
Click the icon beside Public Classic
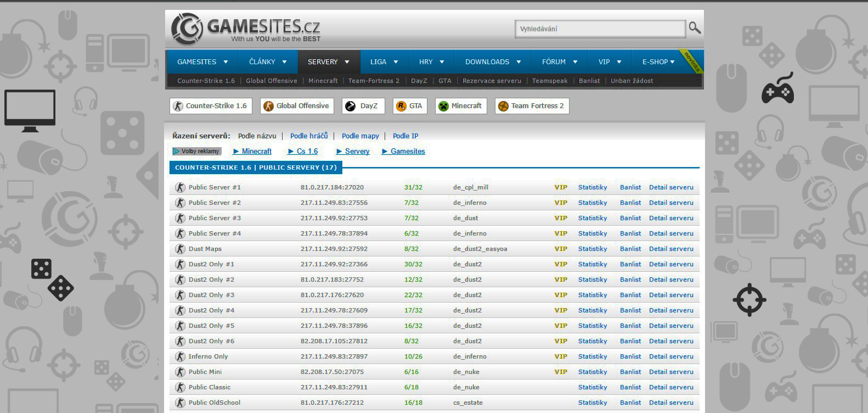[180, 387]
